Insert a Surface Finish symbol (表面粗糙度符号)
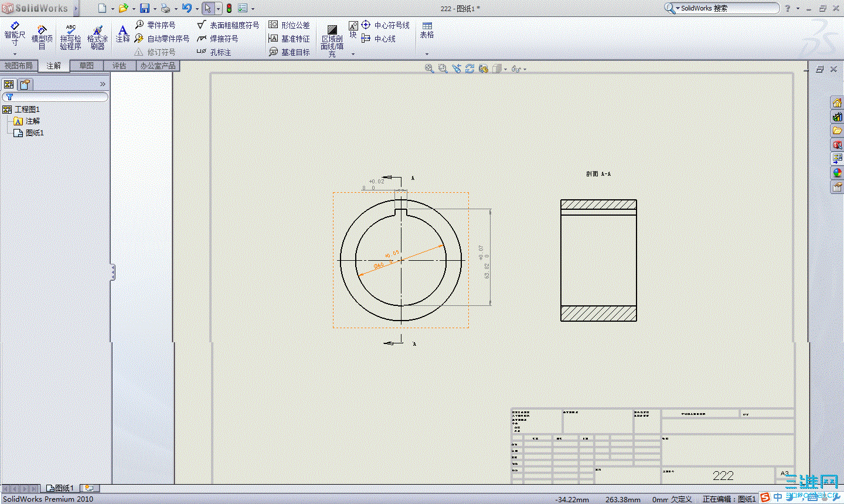Image resolution: width=844 pixels, height=504 pixels. click(x=228, y=25)
